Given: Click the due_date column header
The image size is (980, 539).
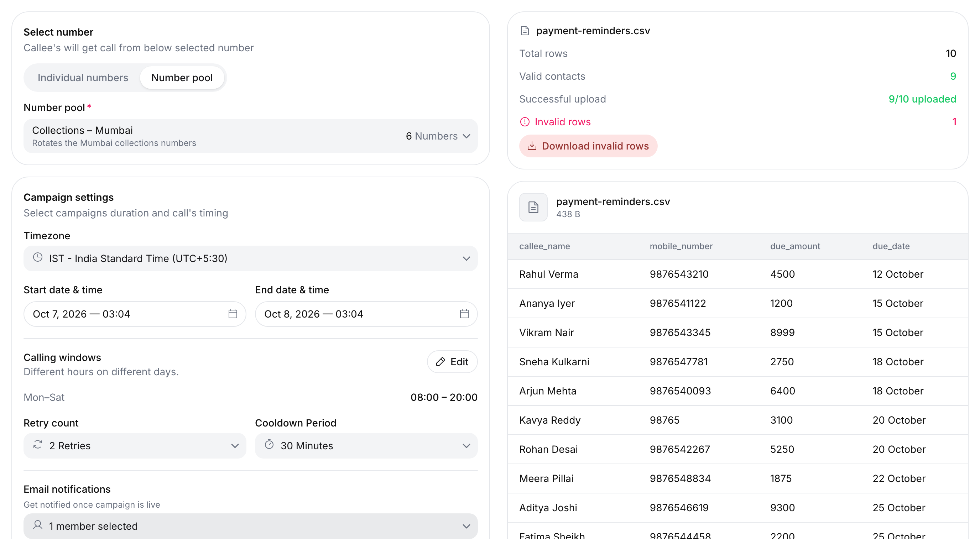Looking at the screenshot, I should click(891, 246).
